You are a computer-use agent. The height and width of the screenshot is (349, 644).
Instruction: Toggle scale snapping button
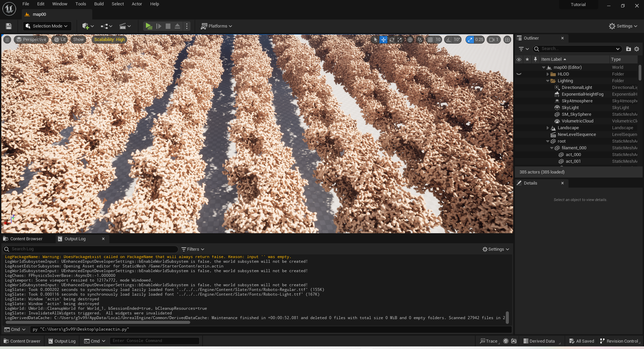pos(470,40)
